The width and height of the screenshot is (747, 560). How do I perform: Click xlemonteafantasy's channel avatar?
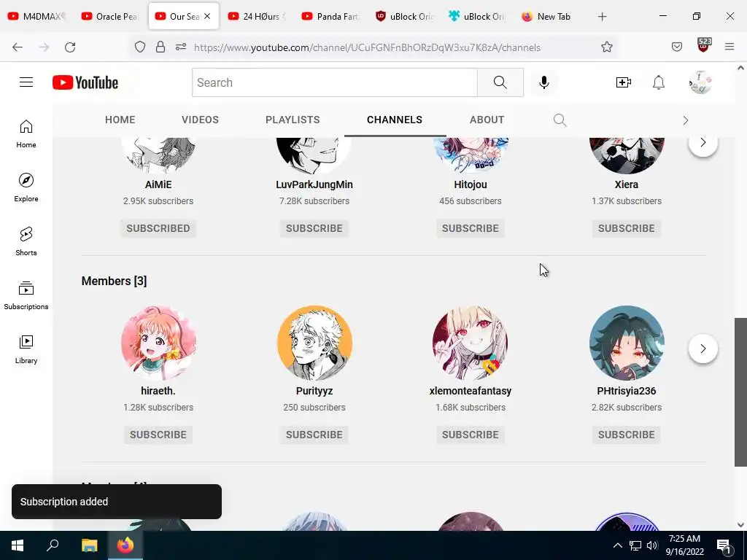point(471,343)
